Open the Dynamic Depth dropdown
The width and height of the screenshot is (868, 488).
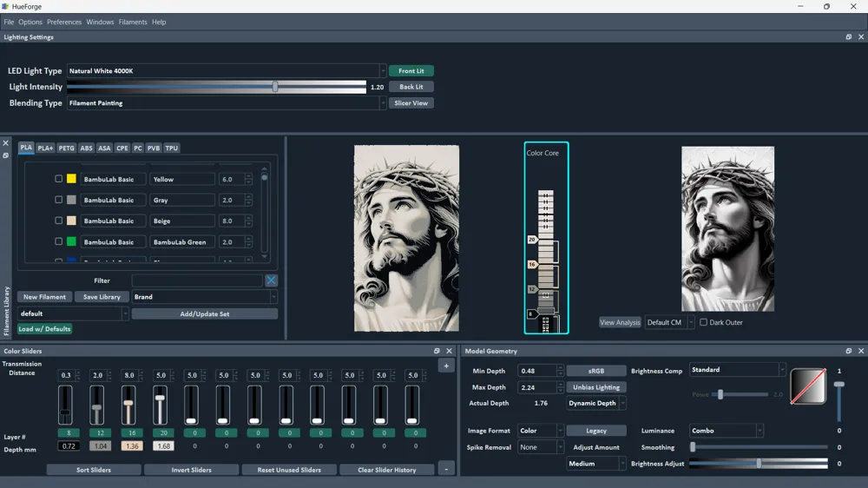coord(596,403)
